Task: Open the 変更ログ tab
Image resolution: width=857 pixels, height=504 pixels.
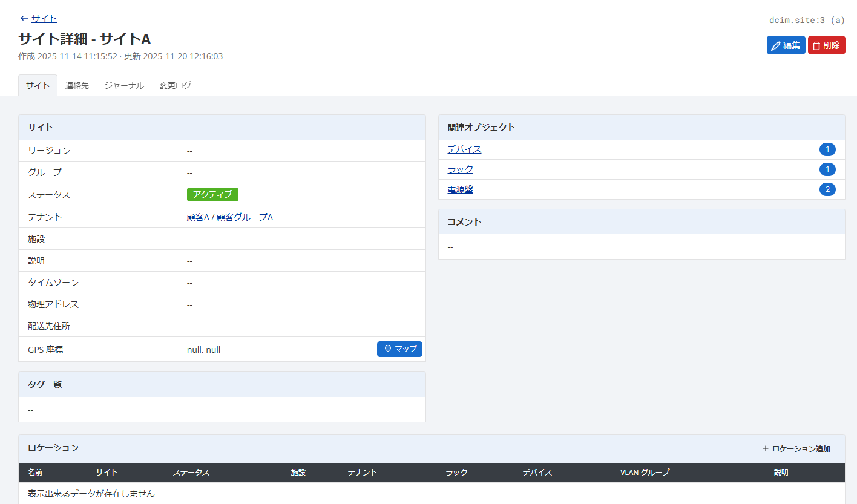Action: click(174, 85)
